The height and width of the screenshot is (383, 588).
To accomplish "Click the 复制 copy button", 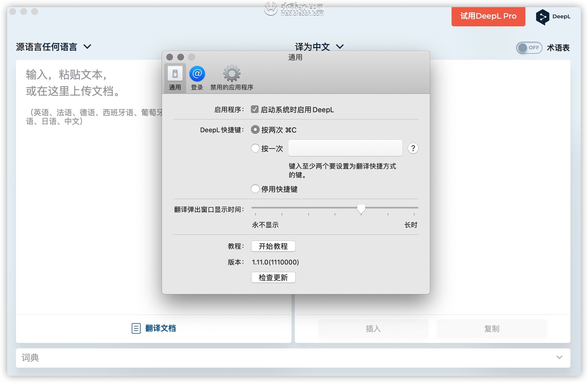I will click(x=492, y=329).
